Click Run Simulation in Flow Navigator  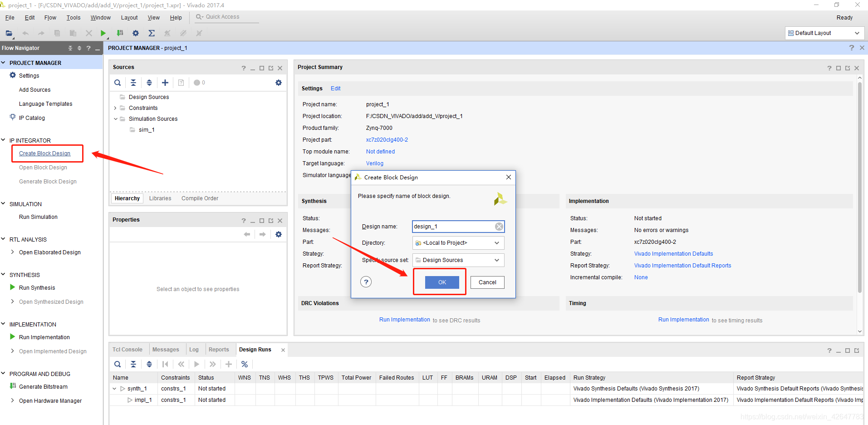(38, 217)
